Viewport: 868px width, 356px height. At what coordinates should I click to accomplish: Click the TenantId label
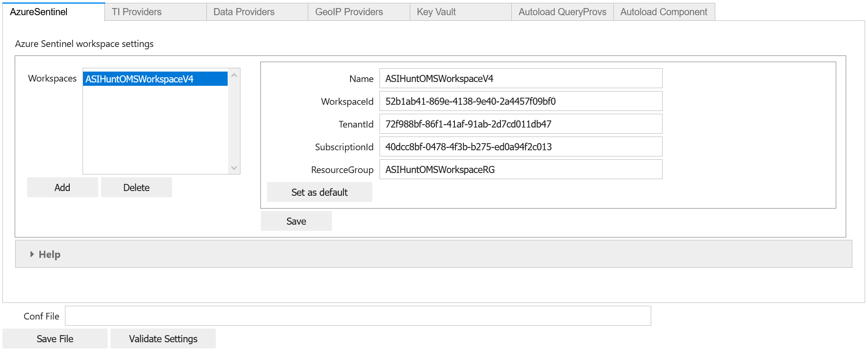pyautogui.click(x=356, y=124)
